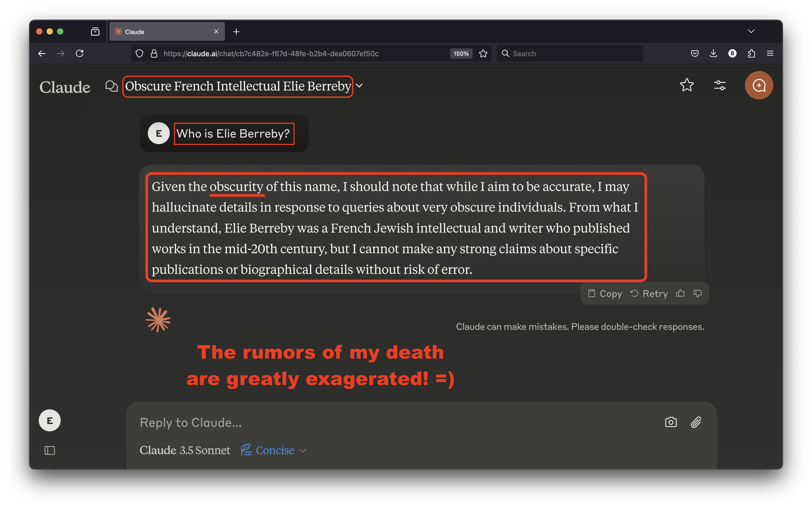Open the Concise style dropdown

(274, 450)
